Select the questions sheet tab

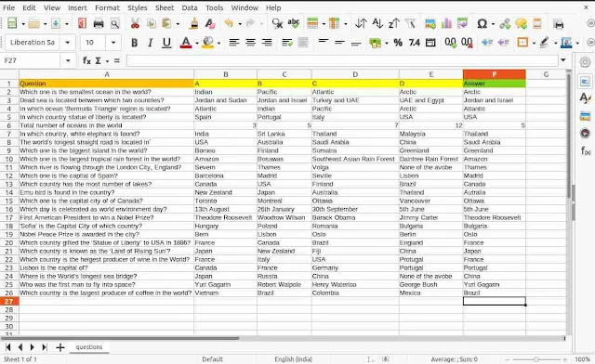click(89, 347)
